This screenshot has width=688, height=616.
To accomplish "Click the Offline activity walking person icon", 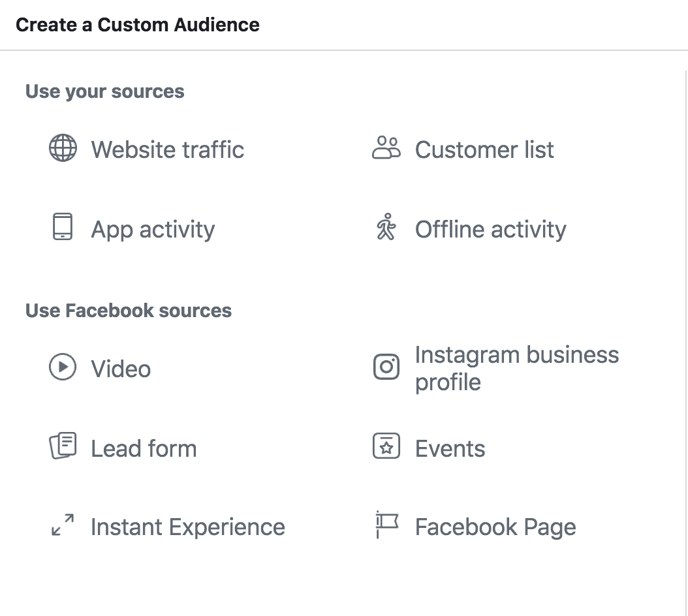I will [386, 227].
